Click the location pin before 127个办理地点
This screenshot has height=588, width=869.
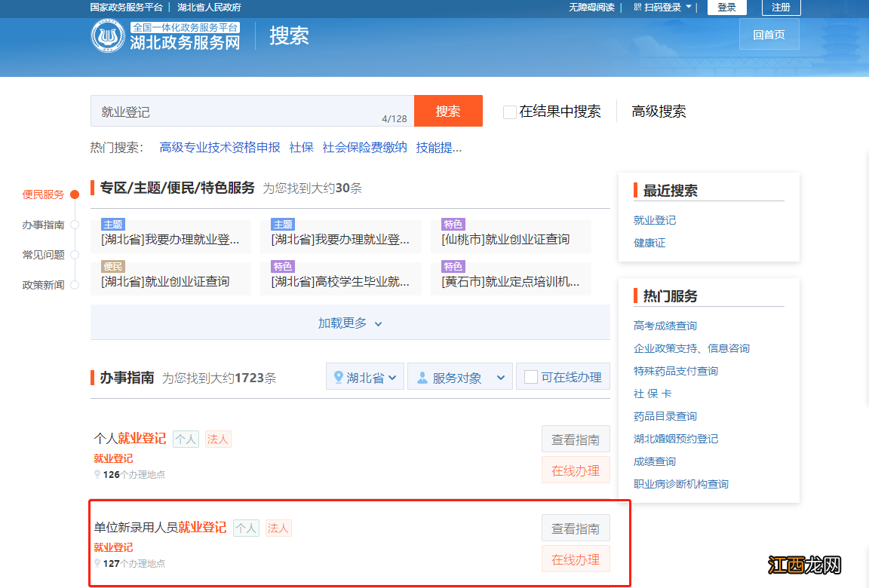[97, 563]
